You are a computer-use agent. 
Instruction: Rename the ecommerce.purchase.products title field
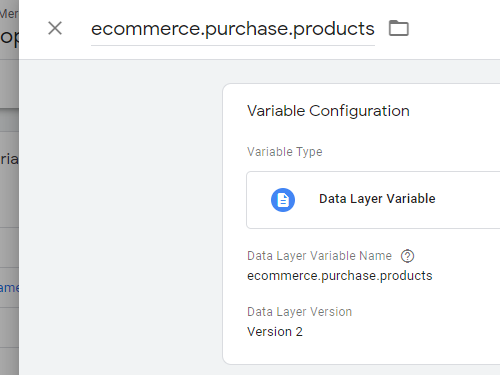pos(233,29)
